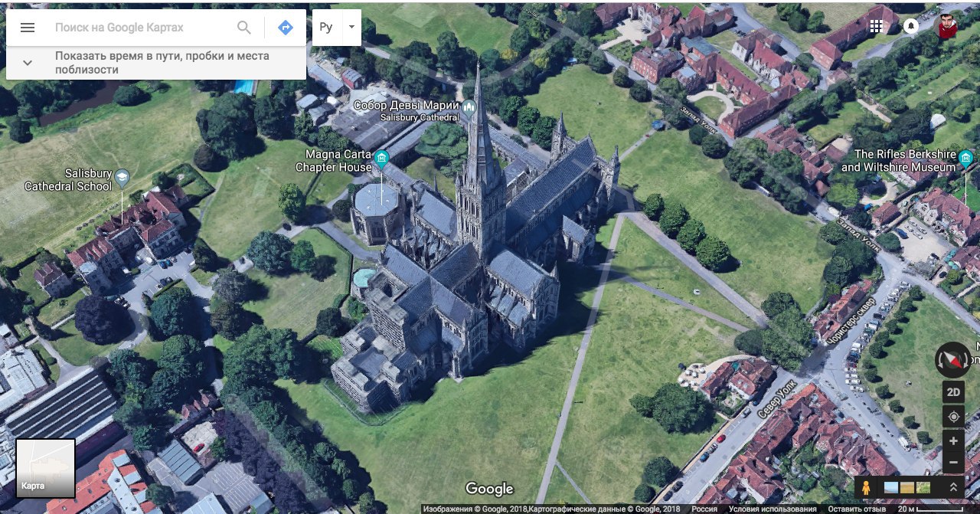980x514 pixels.
Task: Select the Rifles Berkshire and Wiltshire Museum pin
Action: tap(966, 159)
